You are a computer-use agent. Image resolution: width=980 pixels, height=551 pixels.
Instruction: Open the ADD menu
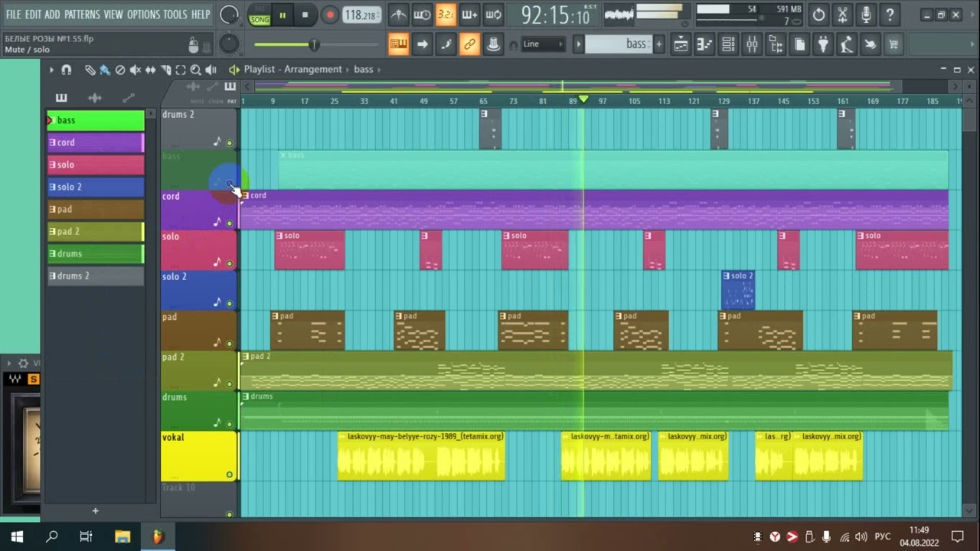point(52,15)
